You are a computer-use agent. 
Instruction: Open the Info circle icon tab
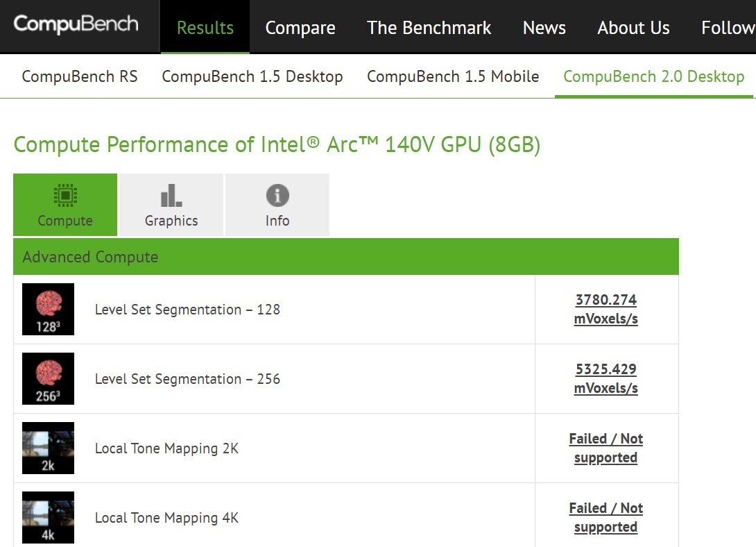pos(277,205)
